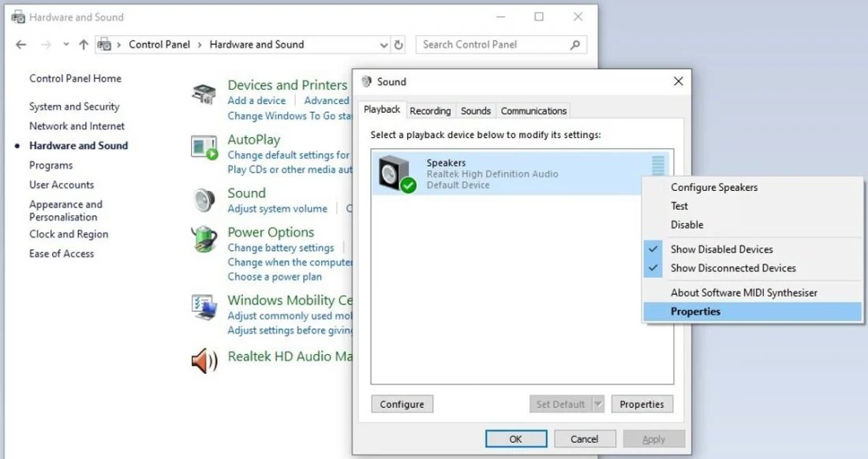Open the Power Options heading link
This screenshot has height=459, width=868.
[x=271, y=233]
